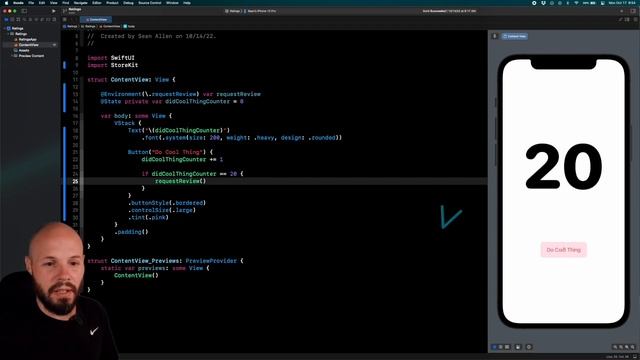Expand the Preview Content folder
The image size is (640, 360).
[12, 56]
